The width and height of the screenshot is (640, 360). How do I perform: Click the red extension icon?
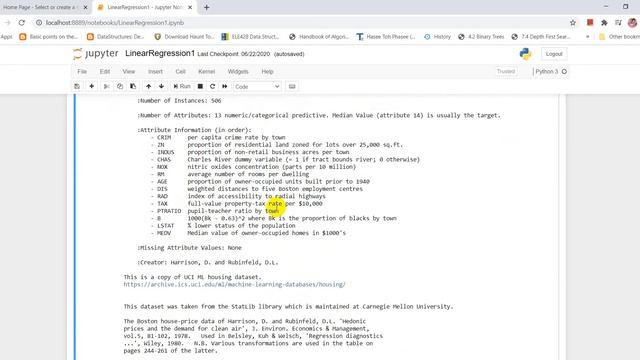tap(590, 23)
